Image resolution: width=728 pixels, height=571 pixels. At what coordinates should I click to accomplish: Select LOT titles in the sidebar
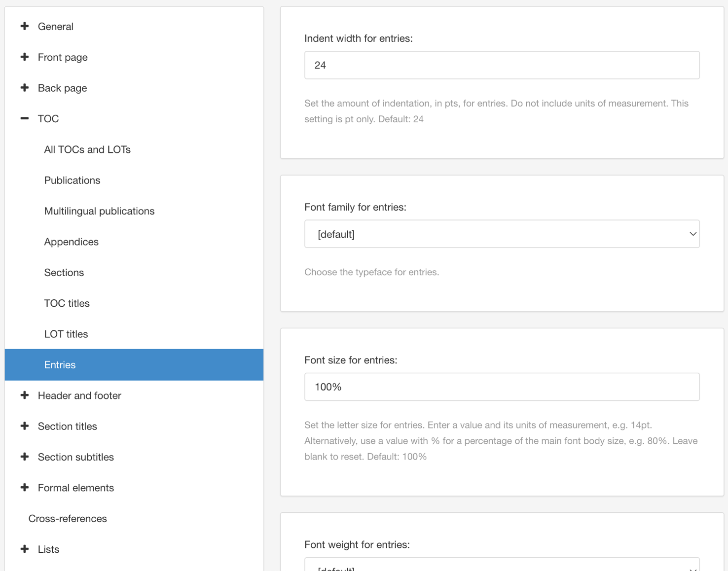click(x=66, y=334)
